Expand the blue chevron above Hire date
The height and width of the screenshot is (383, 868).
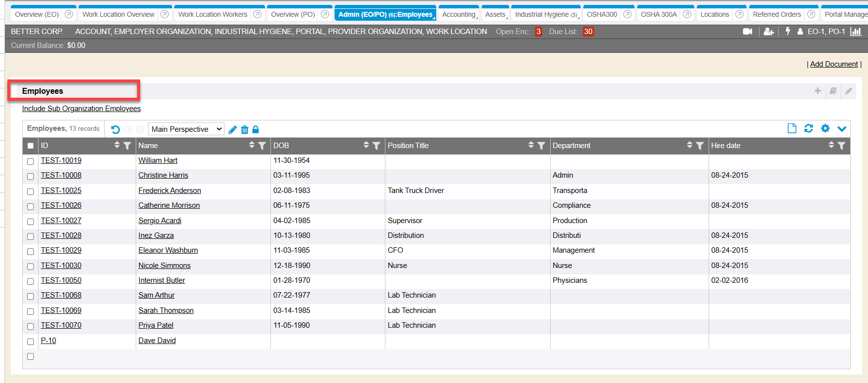(842, 129)
